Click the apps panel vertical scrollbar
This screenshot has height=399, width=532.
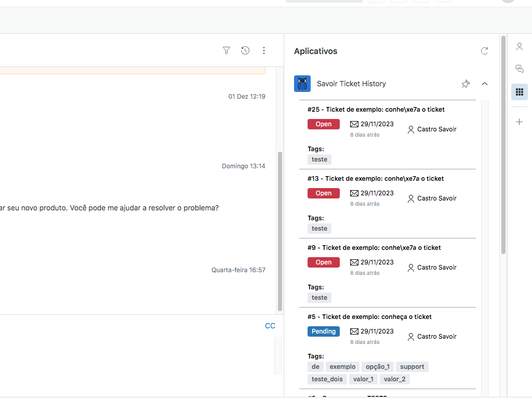pos(503,145)
